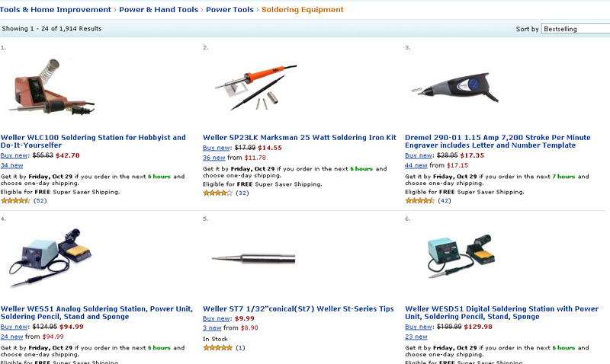Screen dimensions: 610x364
Task: Click the Tools & Home Improvement breadcrumb
Action: pos(54,10)
